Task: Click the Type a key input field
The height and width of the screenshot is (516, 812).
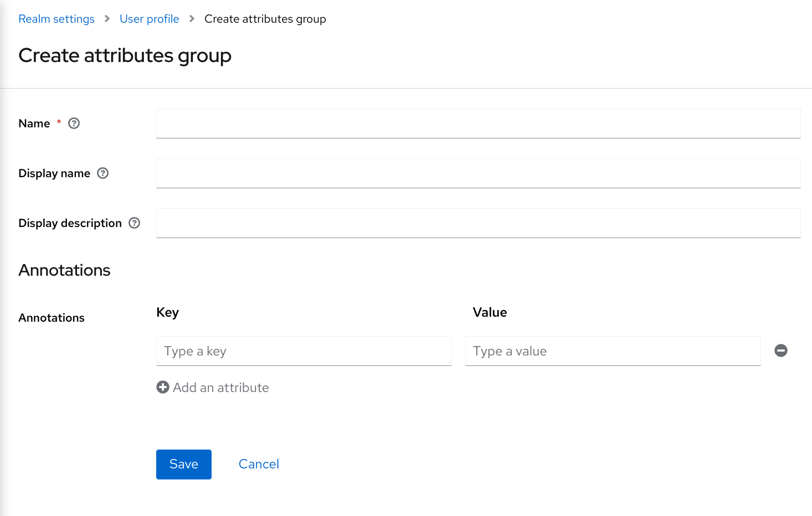Action: [304, 350]
